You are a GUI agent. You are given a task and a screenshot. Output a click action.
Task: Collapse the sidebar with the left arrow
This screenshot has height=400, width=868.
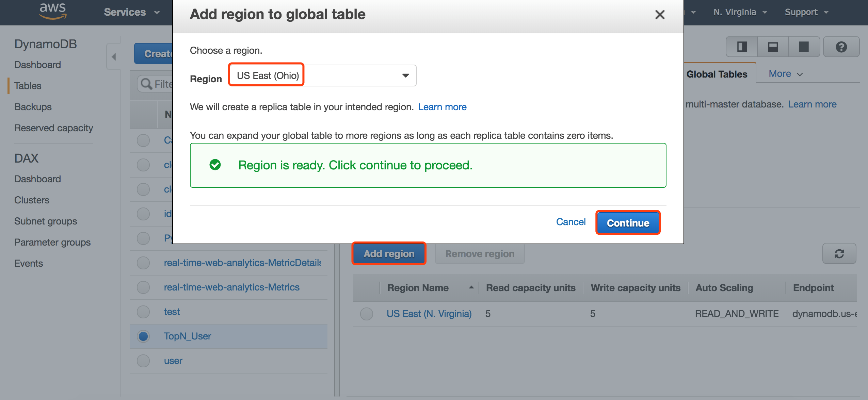114,56
